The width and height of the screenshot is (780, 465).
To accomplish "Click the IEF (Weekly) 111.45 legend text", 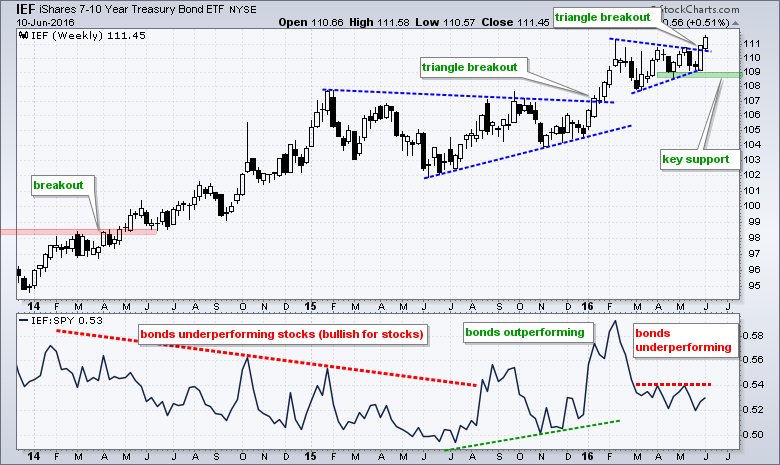I will (88, 35).
